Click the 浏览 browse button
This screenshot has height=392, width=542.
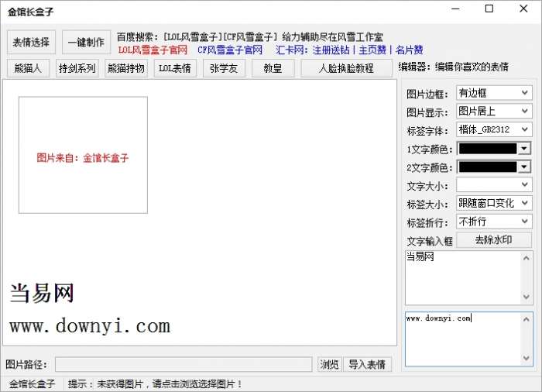click(x=329, y=365)
